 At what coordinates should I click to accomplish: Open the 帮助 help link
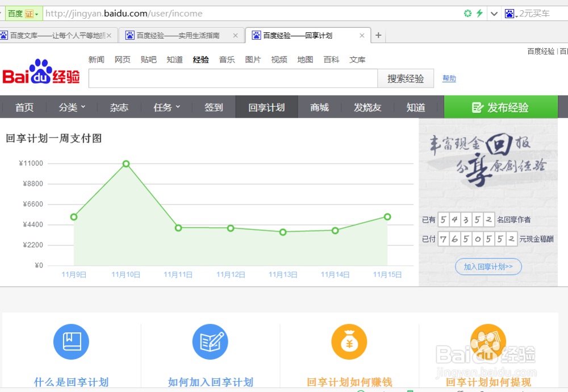(449, 78)
